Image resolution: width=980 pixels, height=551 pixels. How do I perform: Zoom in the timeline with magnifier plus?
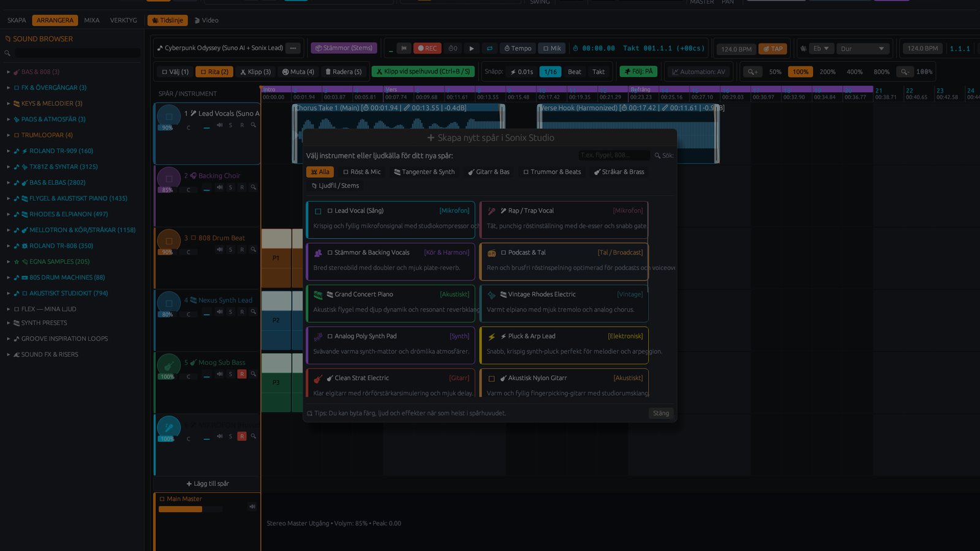[x=753, y=72]
